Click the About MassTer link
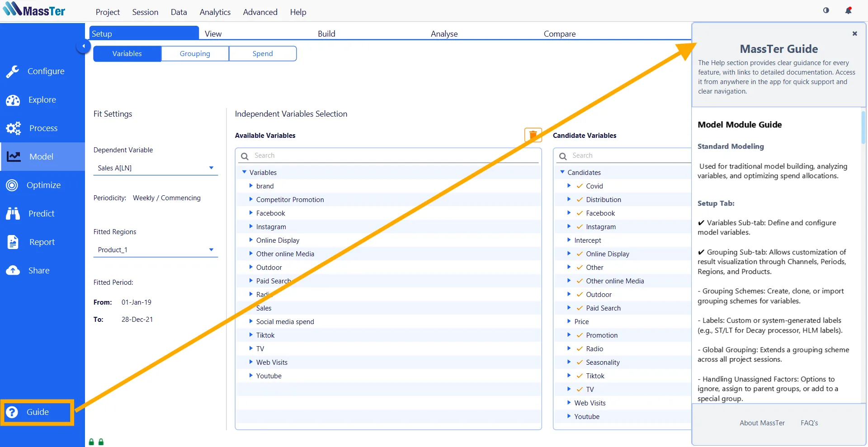 tap(762, 423)
